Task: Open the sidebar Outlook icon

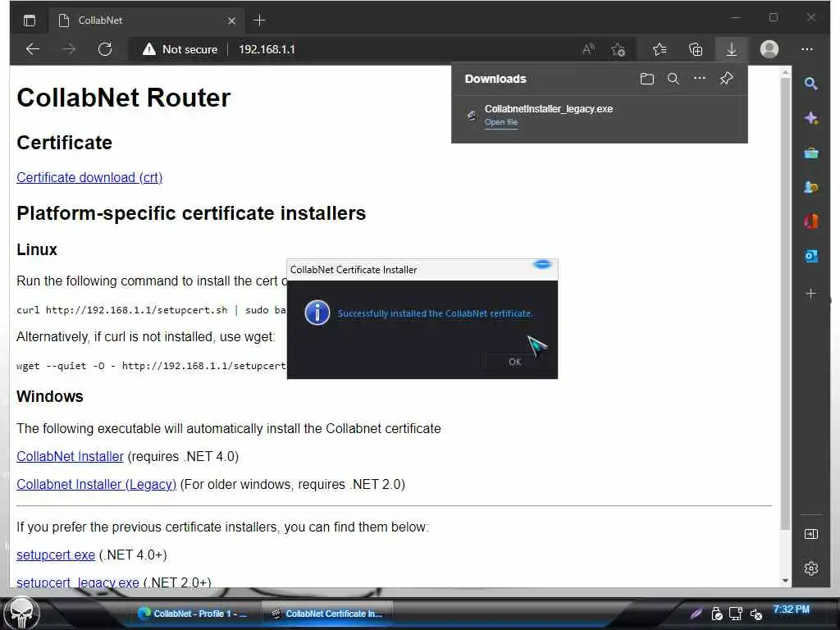Action: (810, 256)
